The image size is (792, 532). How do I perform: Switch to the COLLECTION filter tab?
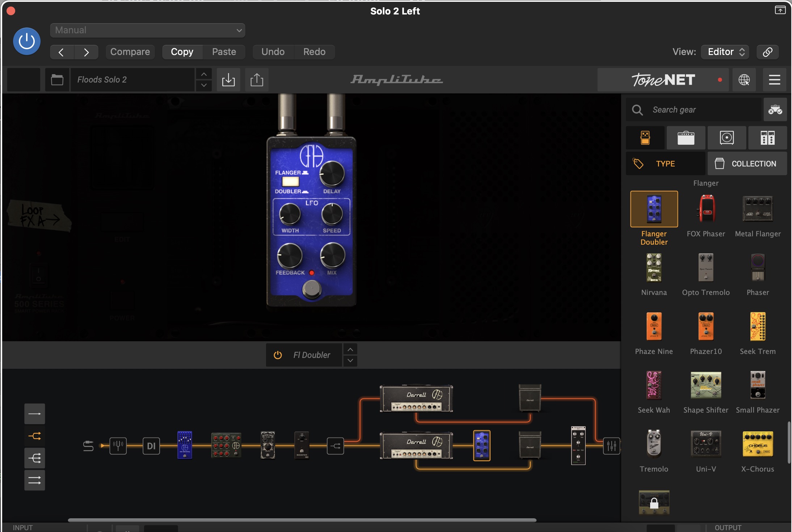coord(747,164)
